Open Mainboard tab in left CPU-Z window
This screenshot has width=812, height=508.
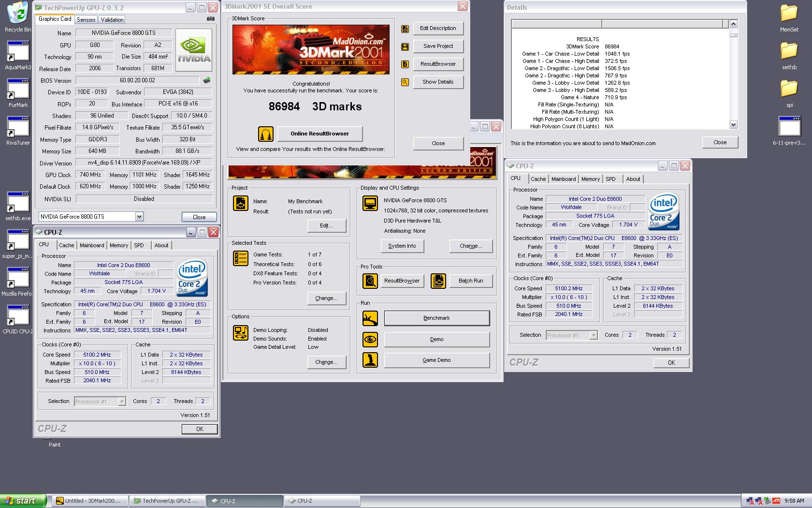(92, 245)
